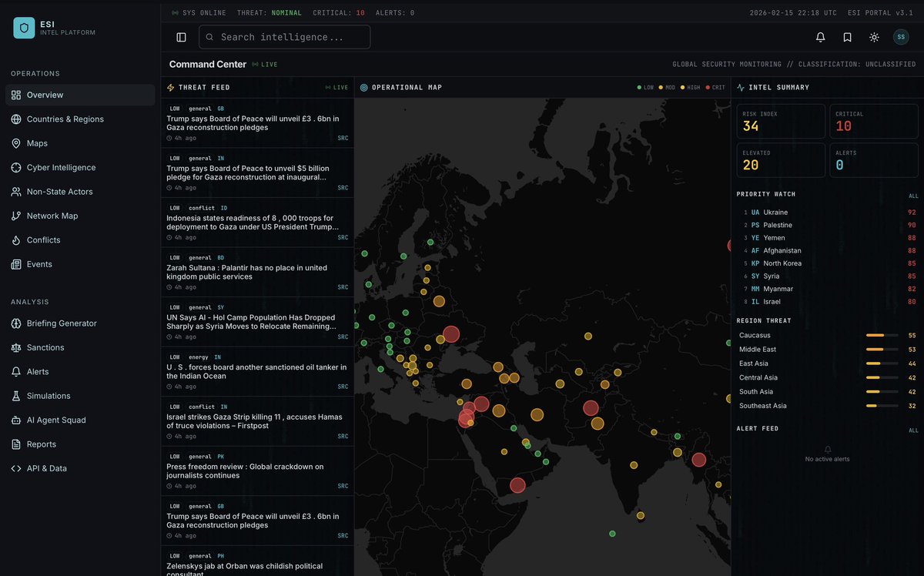Open the bookmarks icon in header
Viewport: 924px width, 576px height.
tap(847, 37)
